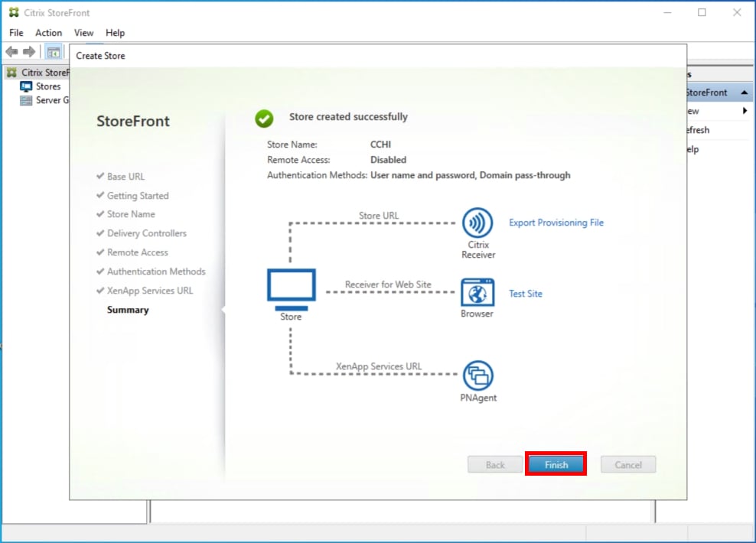
Task: Click the Receiver for Web Site label
Action: pos(388,285)
